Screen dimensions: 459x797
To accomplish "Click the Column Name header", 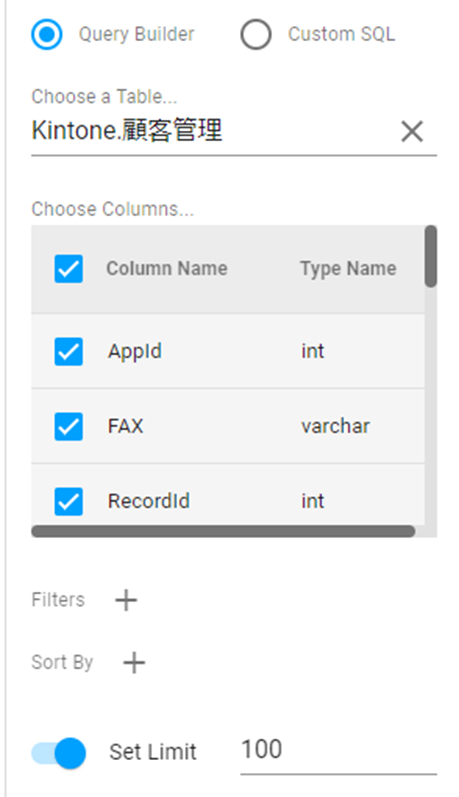I will point(167,268).
